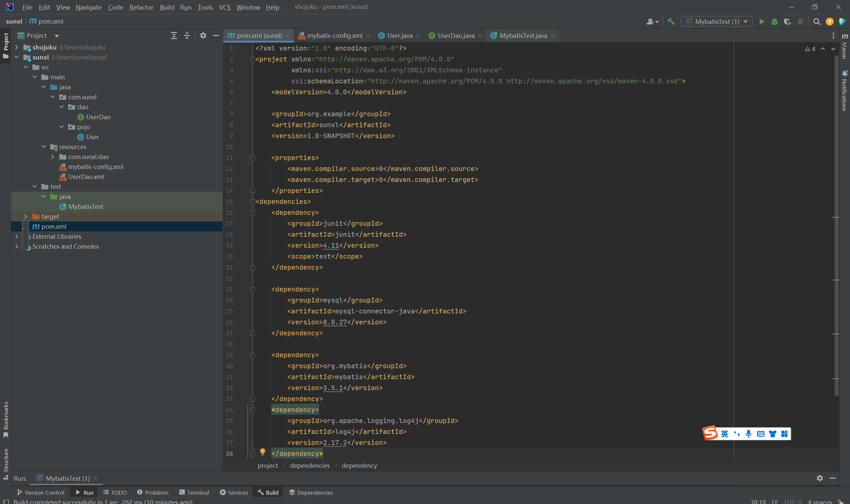Select UserDao.xml in project tree
The image size is (850, 504).
pos(86,177)
